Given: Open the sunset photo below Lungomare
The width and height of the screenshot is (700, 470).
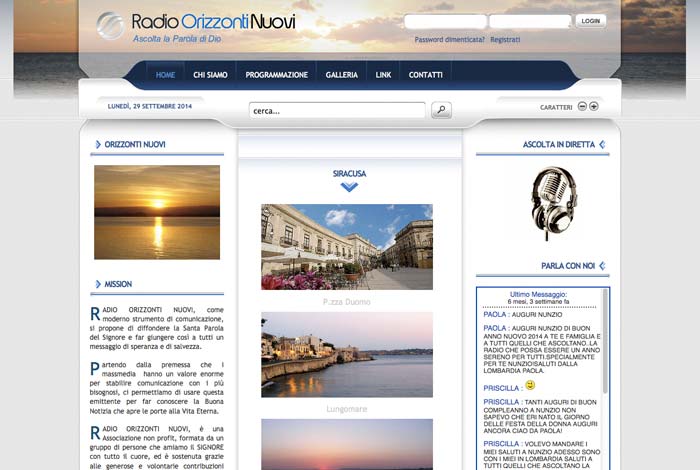Looking at the screenshot, I should pyautogui.click(x=347, y=444).
